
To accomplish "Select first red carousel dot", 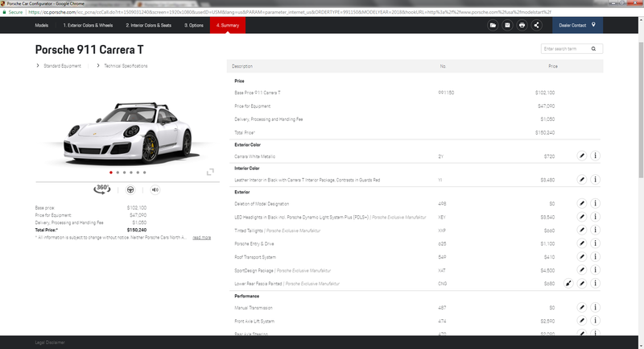I will 111,172.
